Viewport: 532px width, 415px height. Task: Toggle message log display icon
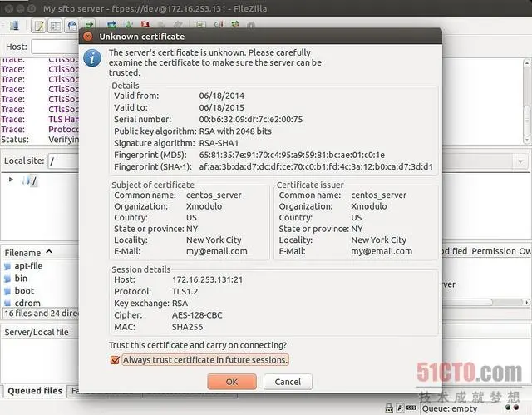pos(39,26)
